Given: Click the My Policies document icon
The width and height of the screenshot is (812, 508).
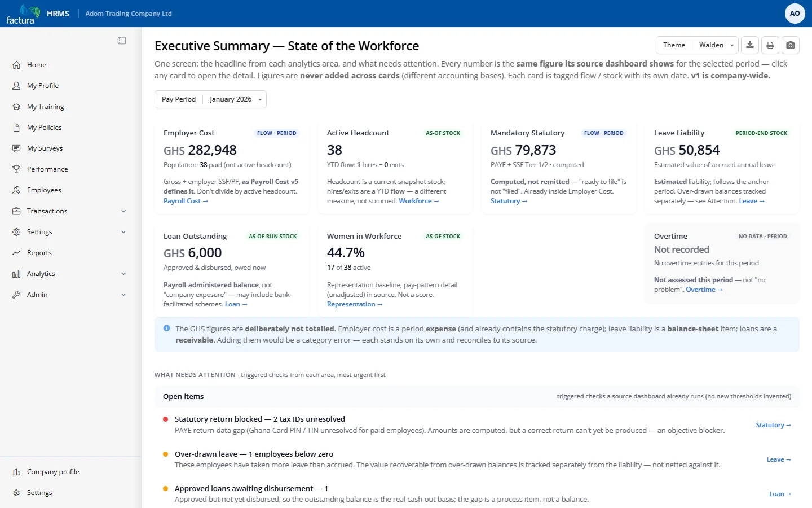Looking at the screenshot, I should click(x=16, y=128).
